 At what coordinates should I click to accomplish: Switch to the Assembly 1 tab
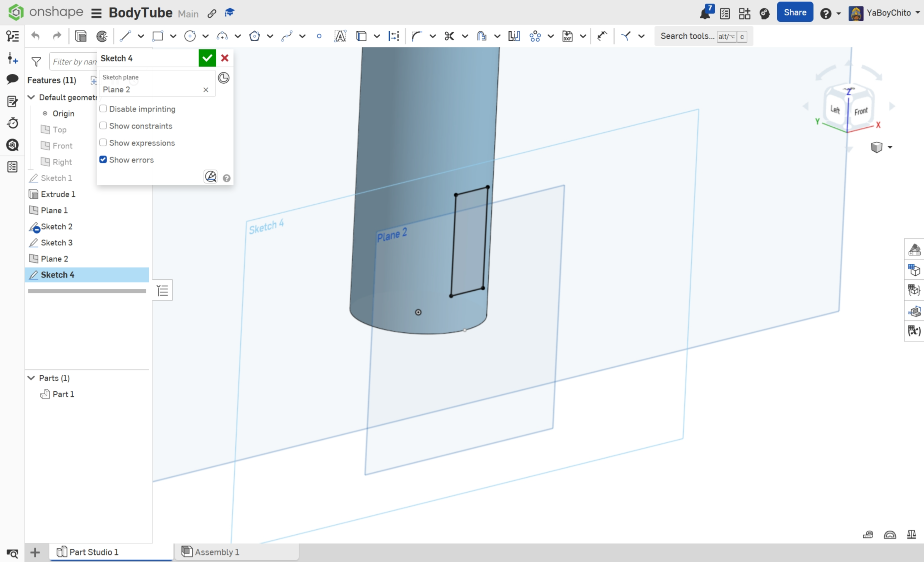point(217,552)
